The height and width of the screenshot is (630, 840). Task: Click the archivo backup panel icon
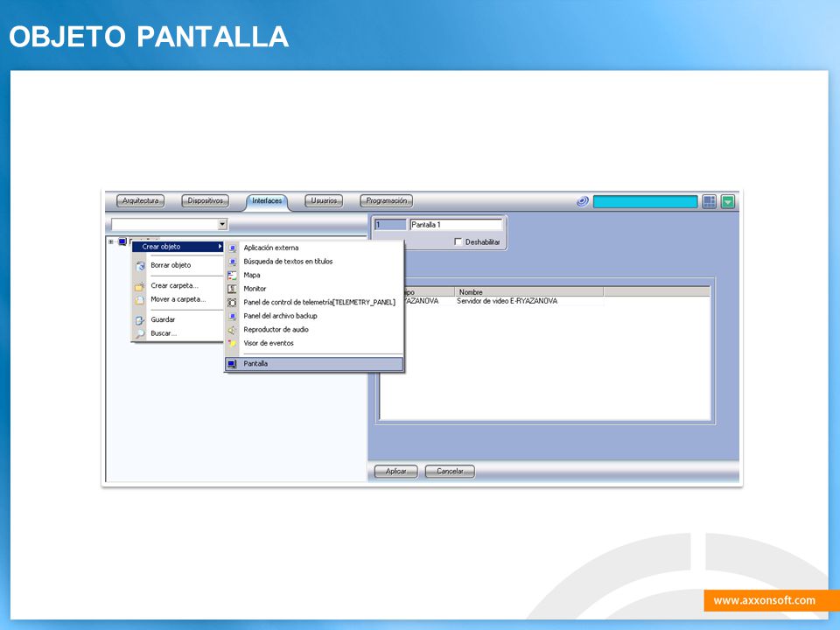[232, 317]
